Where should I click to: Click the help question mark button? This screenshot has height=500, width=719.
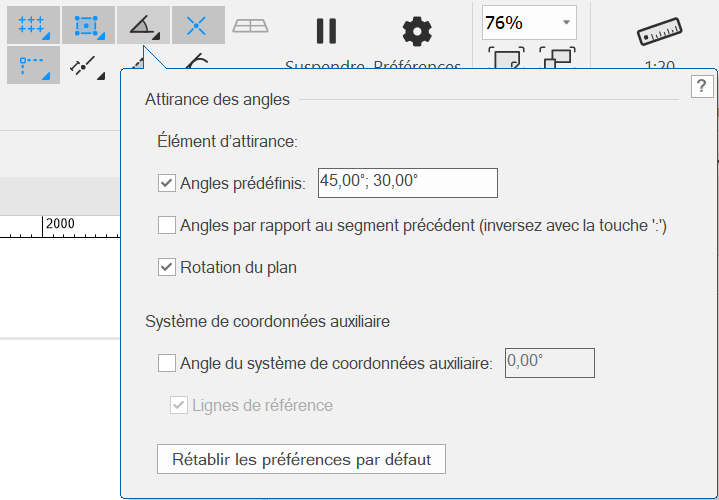point(700,87)
